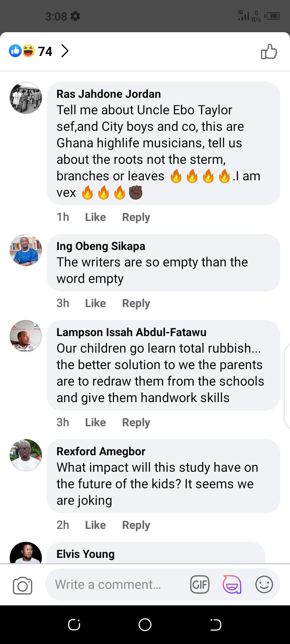Open Elvis Young's profile name

tap(85, 554)
